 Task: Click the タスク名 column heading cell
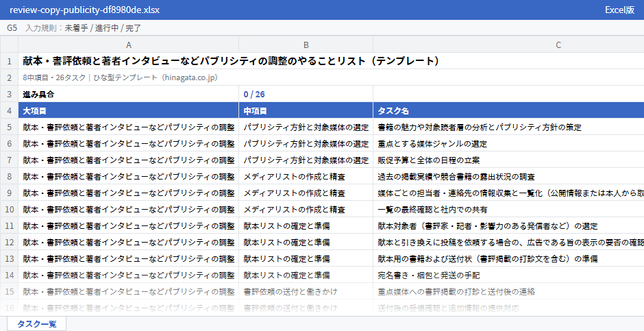tap(508, 110)
